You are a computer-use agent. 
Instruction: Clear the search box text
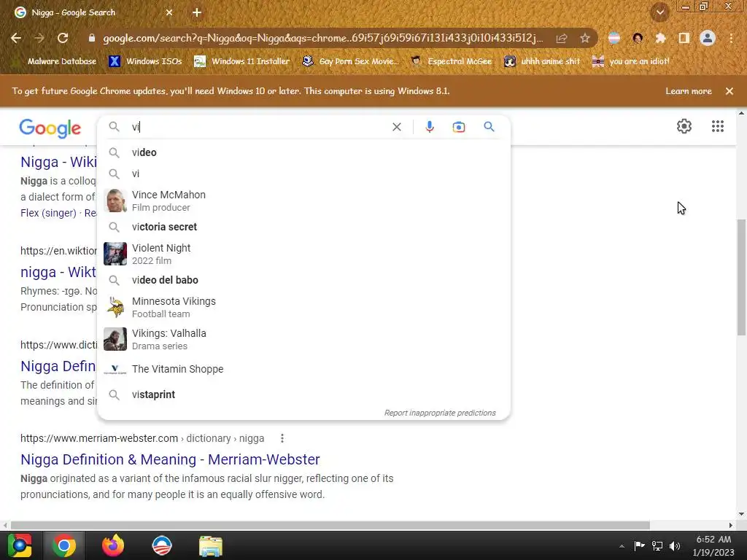(397, 127)
